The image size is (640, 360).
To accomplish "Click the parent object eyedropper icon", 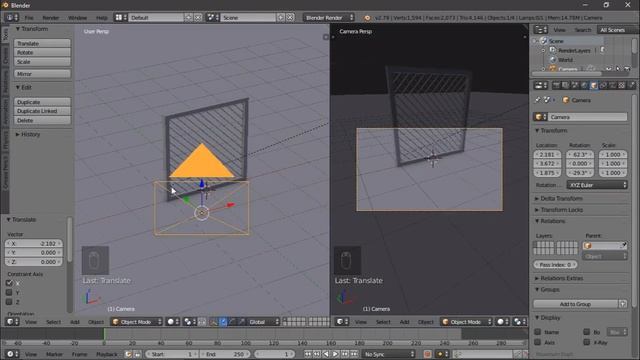I will tap(623, 245).
